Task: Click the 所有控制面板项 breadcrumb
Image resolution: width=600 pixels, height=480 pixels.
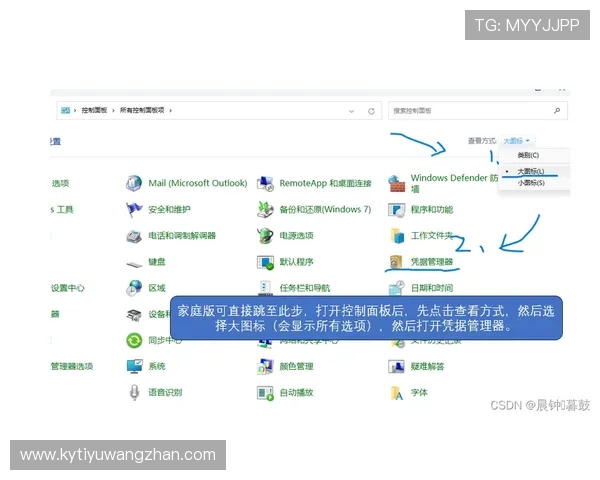Action: click(142, 110)
